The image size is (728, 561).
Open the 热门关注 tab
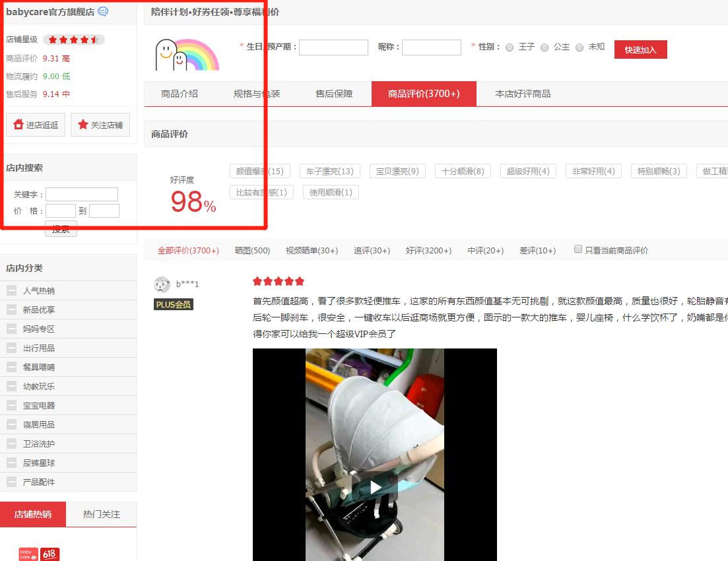103,514
